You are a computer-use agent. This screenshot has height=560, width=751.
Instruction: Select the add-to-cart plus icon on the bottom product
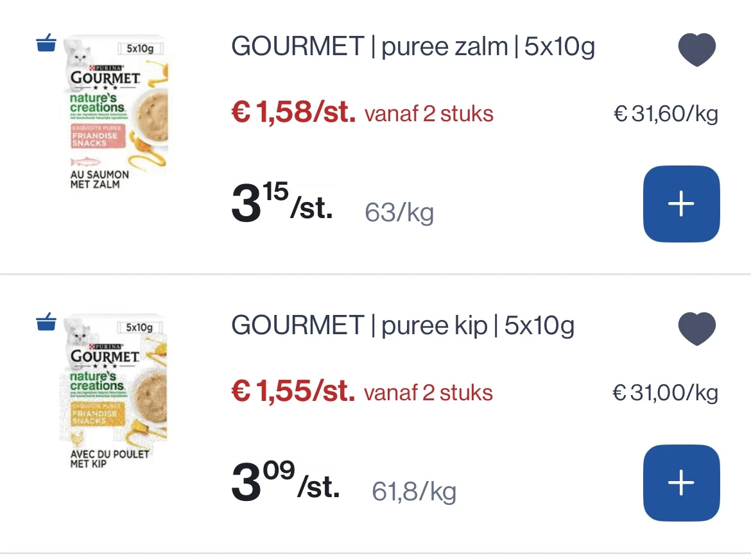click(x=681, y=483)
